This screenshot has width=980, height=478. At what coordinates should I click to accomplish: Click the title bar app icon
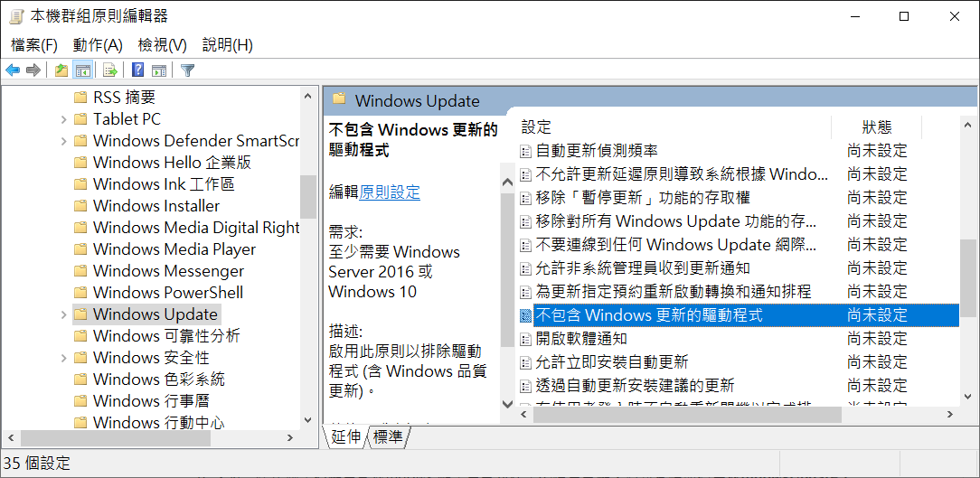point(16,16)
